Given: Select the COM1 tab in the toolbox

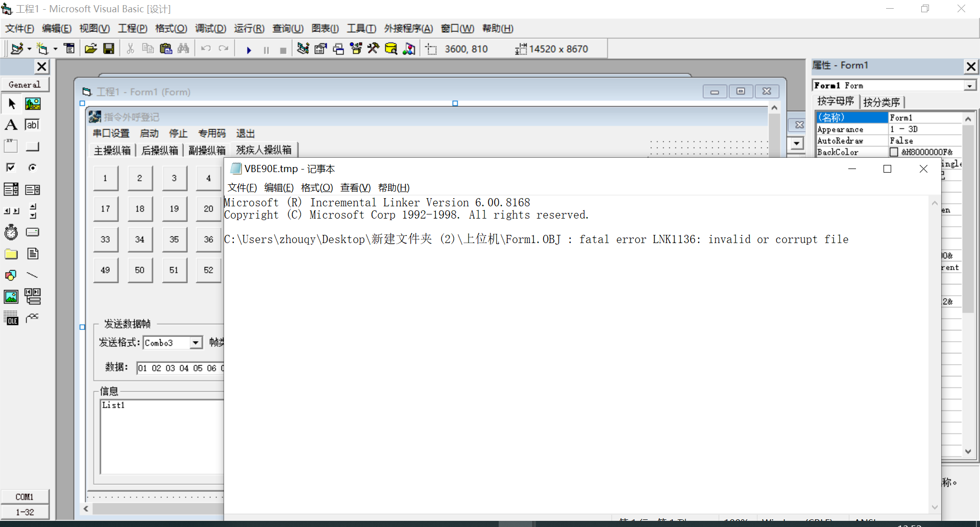Looking at the screenshot, I should tap(24, 497).
